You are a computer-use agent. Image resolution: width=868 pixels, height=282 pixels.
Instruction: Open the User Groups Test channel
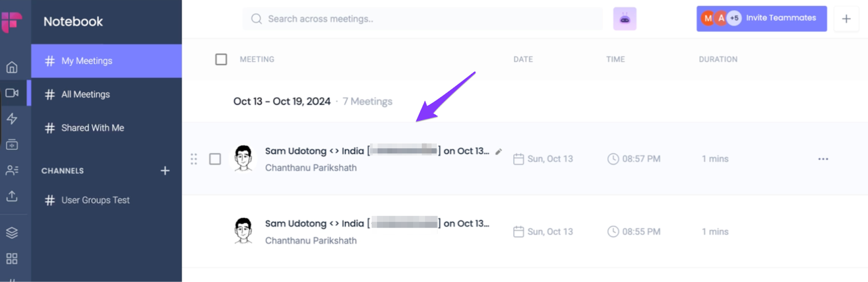95,200
